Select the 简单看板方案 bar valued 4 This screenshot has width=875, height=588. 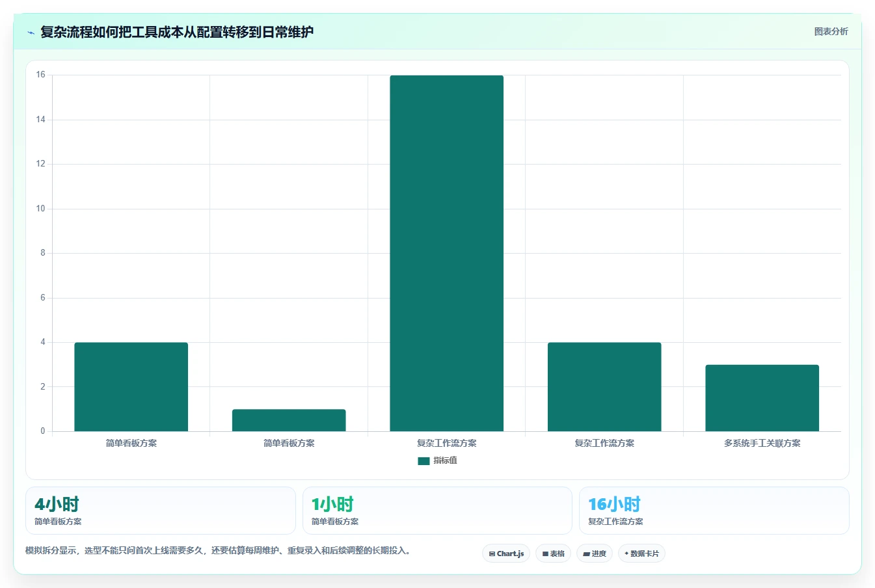[131, 387]
